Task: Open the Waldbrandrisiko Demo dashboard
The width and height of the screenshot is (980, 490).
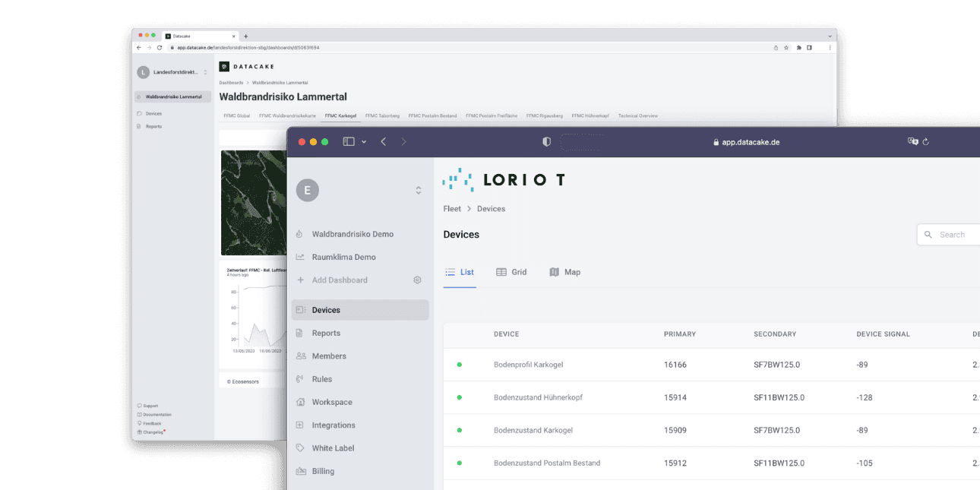Action: pyautogui.click(x=352, y=234)
